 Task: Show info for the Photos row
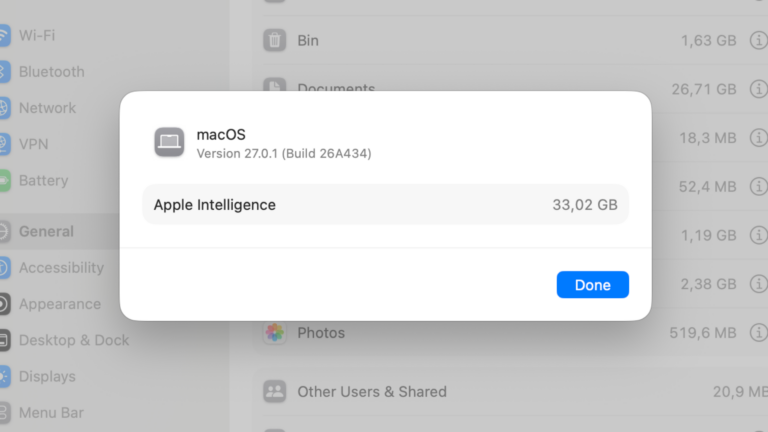758,333
